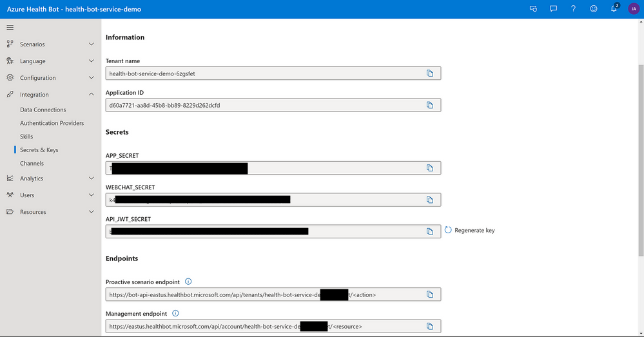The width and height of the screenshot is (644, 337).
Task: Collapse the Integration chevron
Action: tap(91, 95)
